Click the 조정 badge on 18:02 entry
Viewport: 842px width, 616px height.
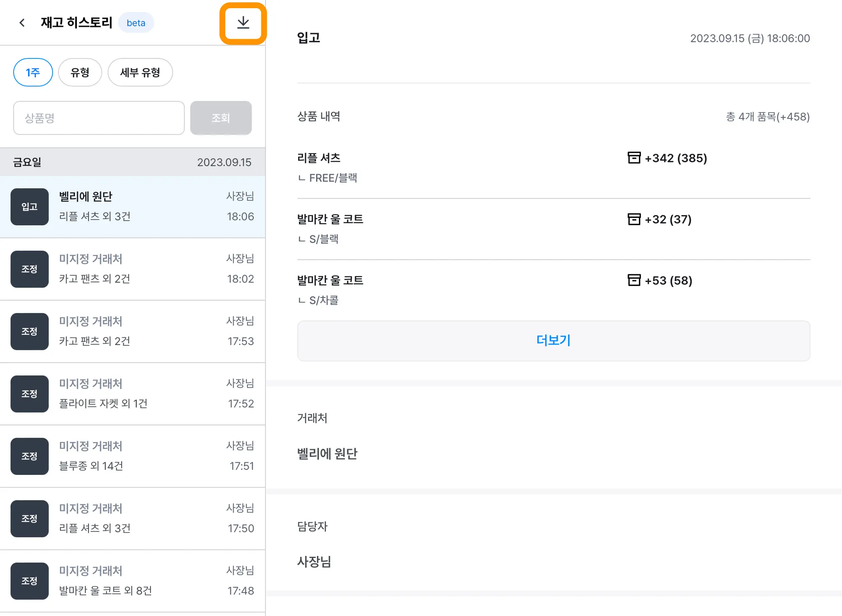click(x=29, y=269)
